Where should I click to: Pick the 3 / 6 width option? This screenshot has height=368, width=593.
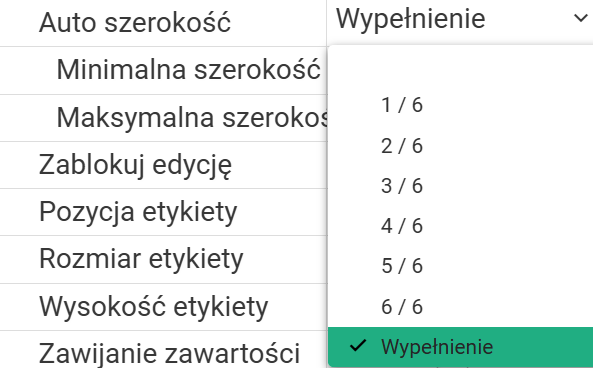click(x=460, y=186)
